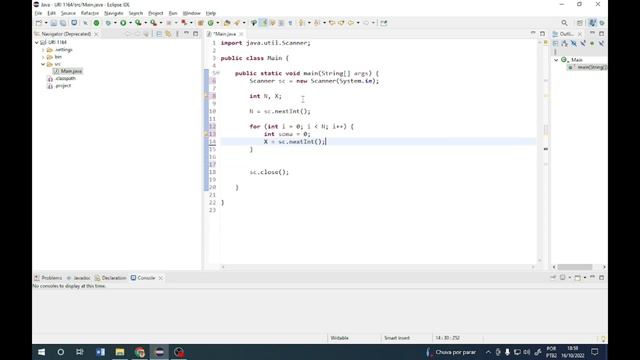This screenshot has width=640, height=360.
Task: Close the Navigator (Deprecated) view tab
Action: point(96,34)
